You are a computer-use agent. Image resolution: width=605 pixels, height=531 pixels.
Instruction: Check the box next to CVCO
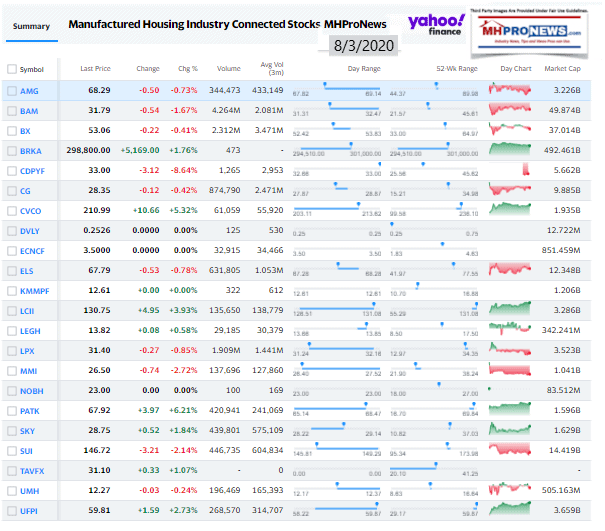[x=11, y=211]
